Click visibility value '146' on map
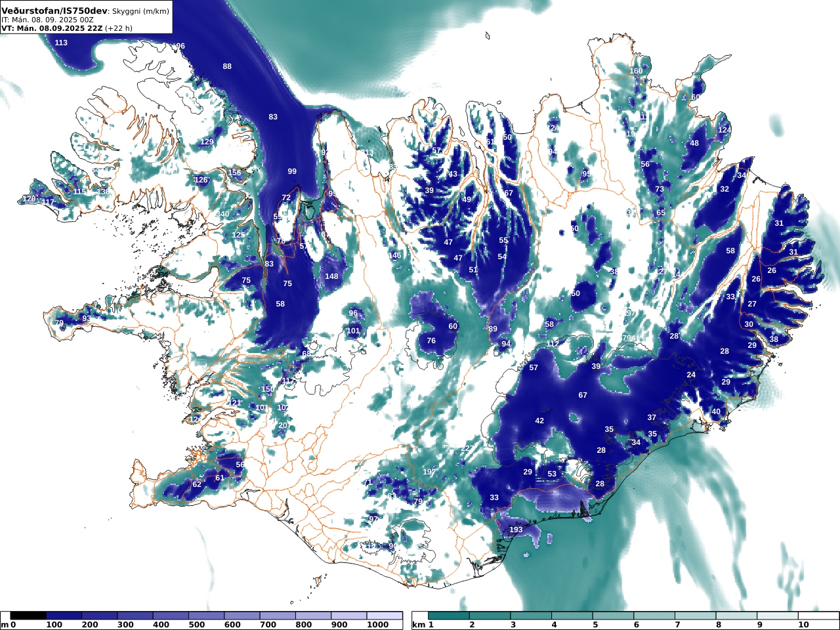Image resolution: width=840 pixels, height=630 pixels. (394, 256)
